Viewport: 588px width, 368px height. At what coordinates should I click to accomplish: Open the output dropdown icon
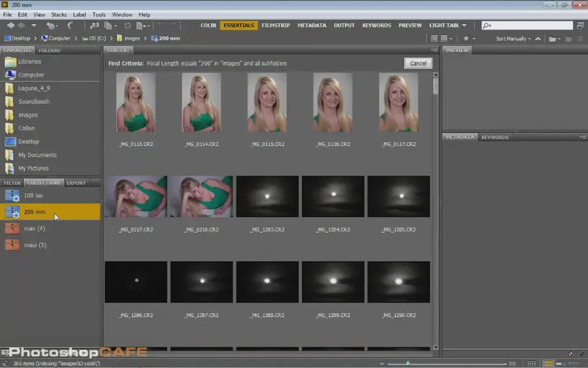[x=143, y=25]
